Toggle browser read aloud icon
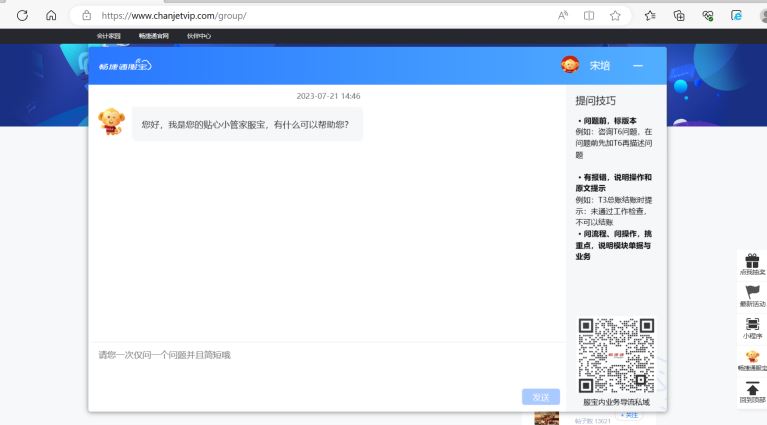This screenshot has height=425, width=767. pyautogui.click(x=563, y=15)
